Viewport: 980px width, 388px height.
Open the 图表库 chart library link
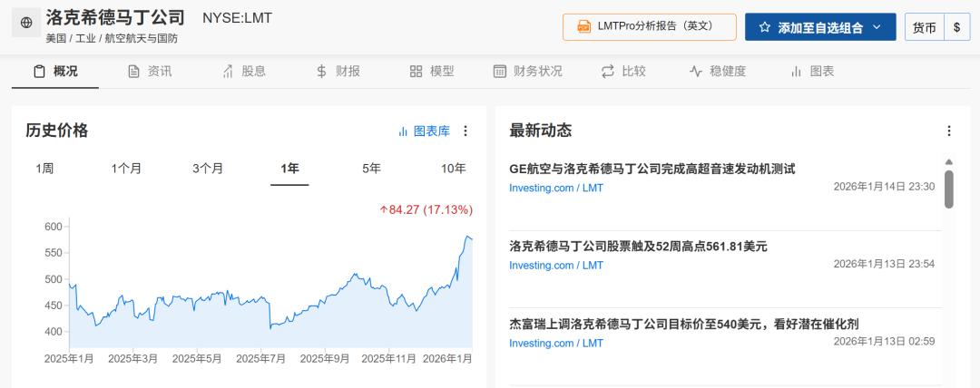pyautogui.click(x=424, y=131)
